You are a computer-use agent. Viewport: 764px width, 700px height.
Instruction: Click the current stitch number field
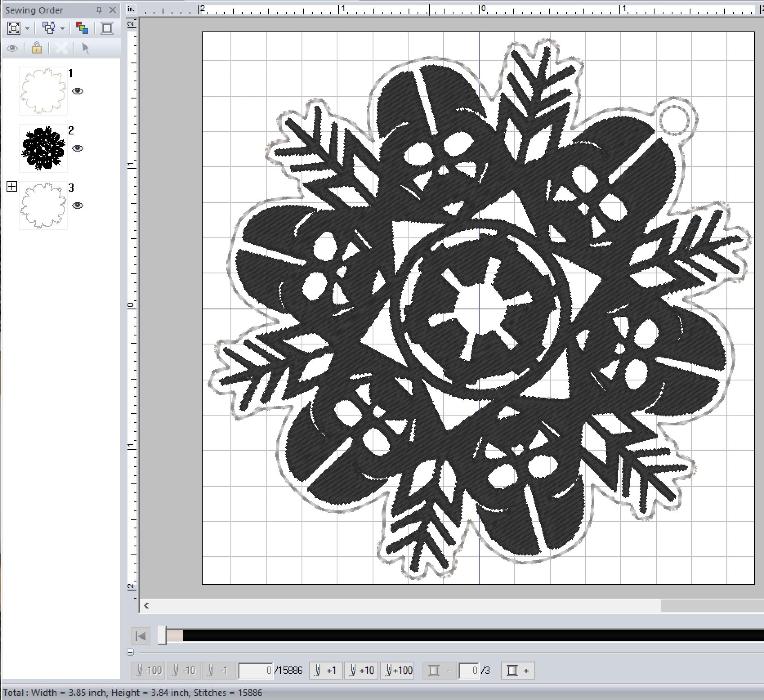tap(255, 671)
